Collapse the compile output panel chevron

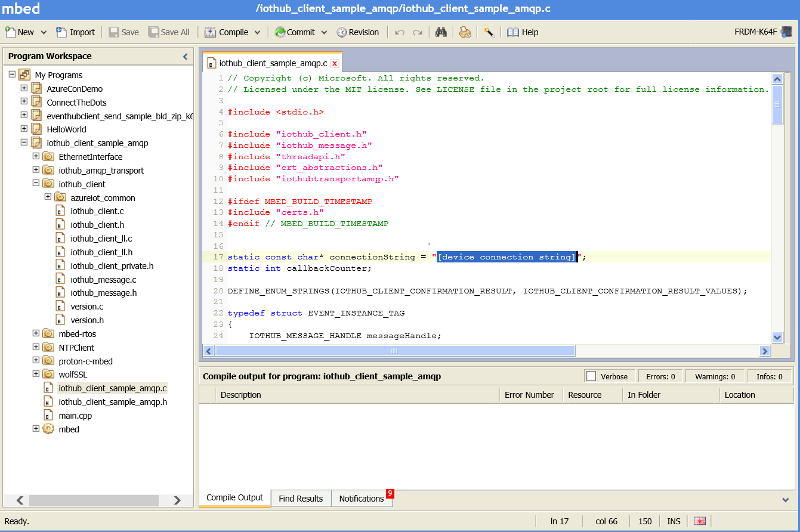pyautogui.click(x=785, y=499)
